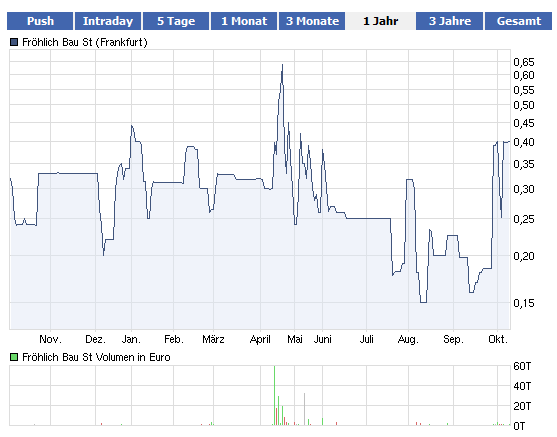Click the 'April' axis label
557x437 pixels.
[260, 340]
